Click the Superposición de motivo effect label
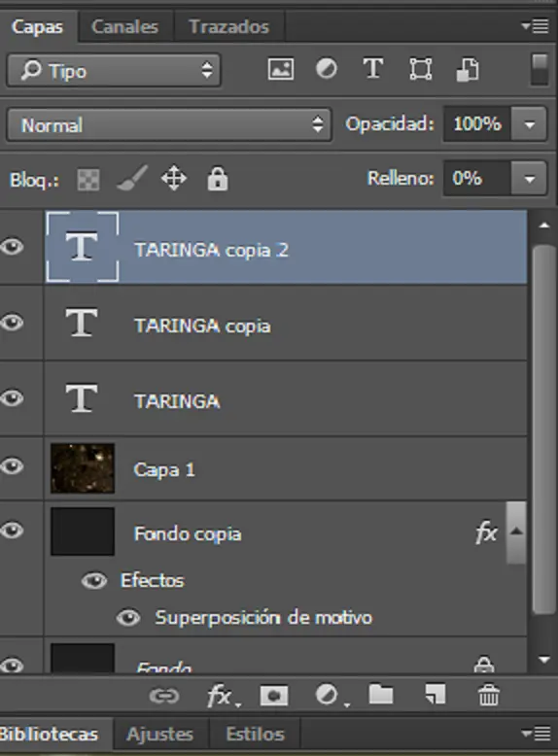This screenshot has height=756, width=558. tap(263, 618)
